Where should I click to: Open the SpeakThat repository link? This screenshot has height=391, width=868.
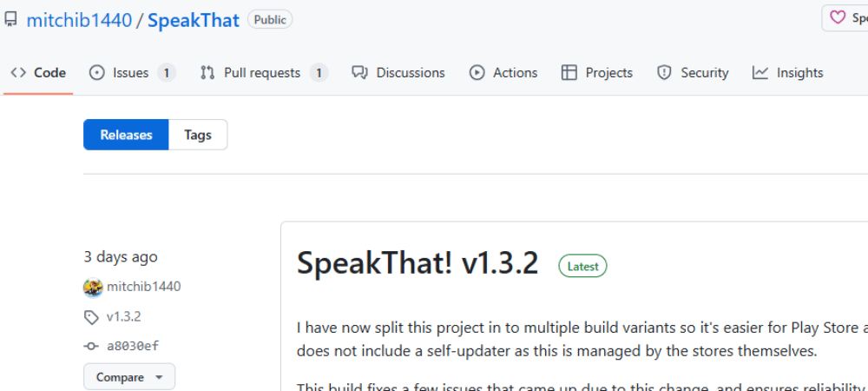pyautogui.click(x=194, y=21)
